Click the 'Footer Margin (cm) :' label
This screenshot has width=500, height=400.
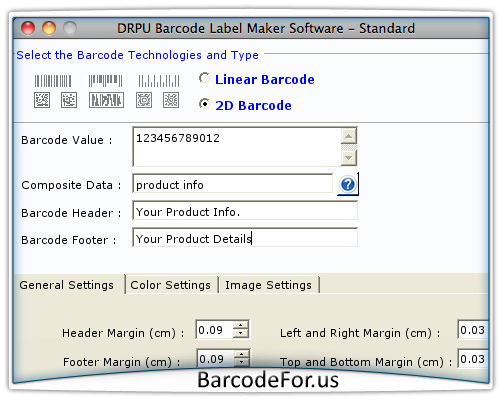tap(122, 362)
